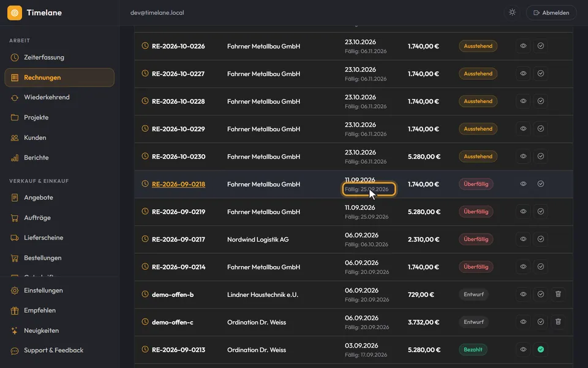This screenshot has height=368, width=588.
Task: Click customer name Nordwind Logistik AG
Action: click(258, 240)
